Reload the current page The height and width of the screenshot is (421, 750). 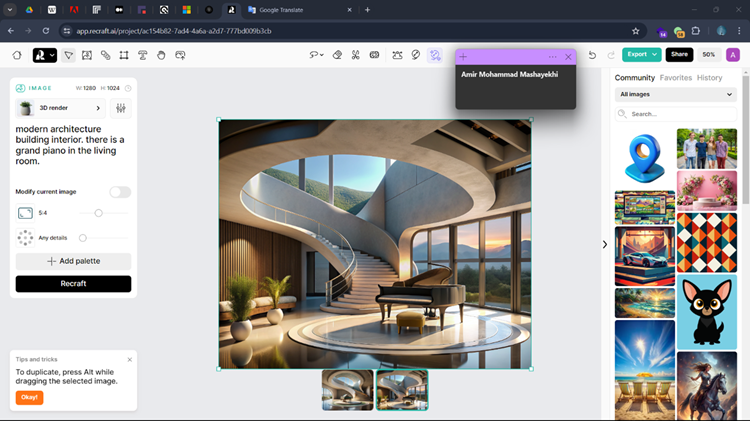point(46,31)
